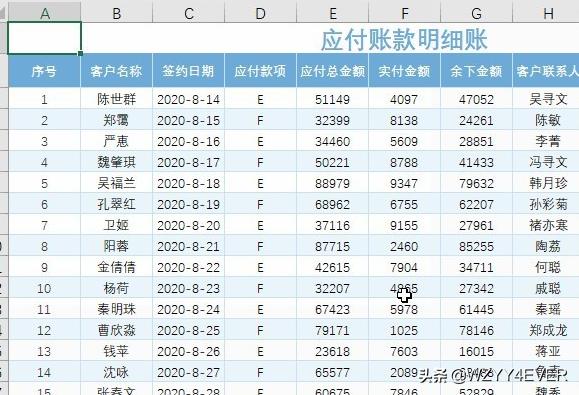Select column header E
This screenshot has width=579, height=395.
pyautogui.click(x=332, y=14)
